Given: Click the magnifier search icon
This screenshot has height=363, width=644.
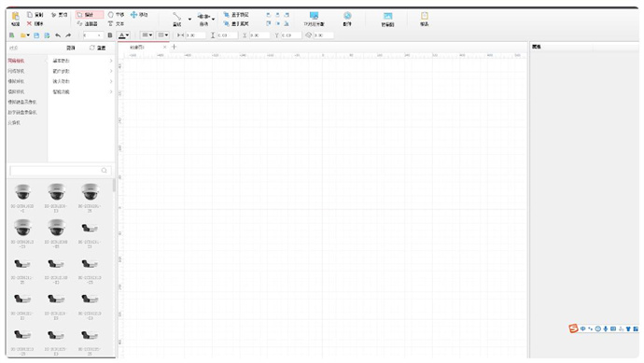Looking at the screenshot, I should (x=105, y=171).
